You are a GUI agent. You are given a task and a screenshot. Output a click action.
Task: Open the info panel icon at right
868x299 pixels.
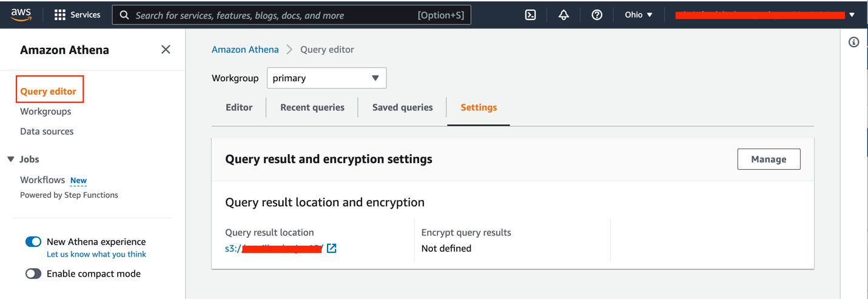(853, 42)
